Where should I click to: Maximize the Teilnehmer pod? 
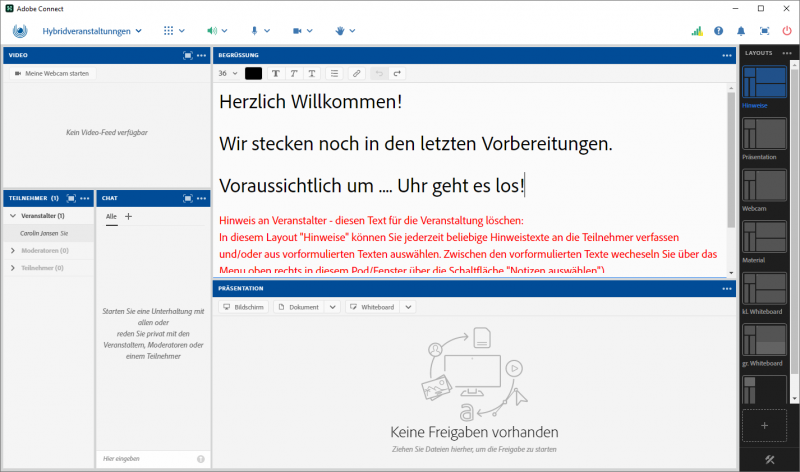pos(71,198)
